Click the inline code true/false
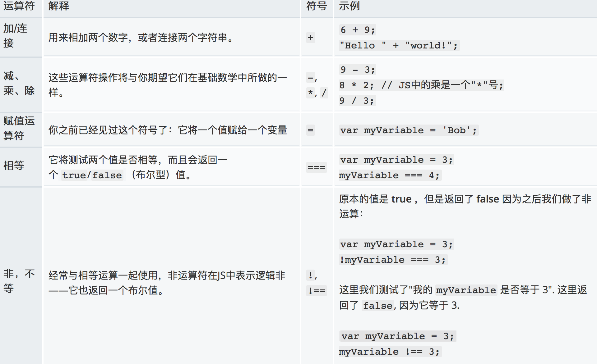The width and height of the screenshot is (597, 364). (92, 175)
